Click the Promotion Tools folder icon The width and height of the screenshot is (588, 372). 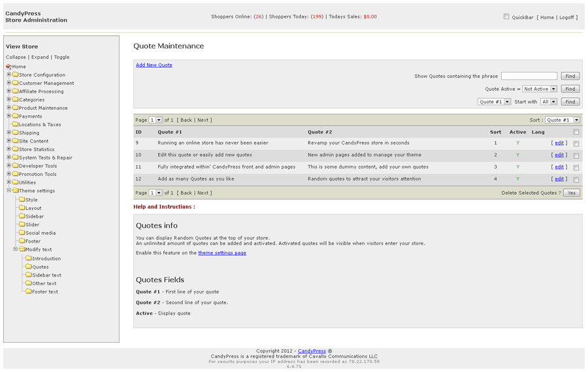[x=16, y=173]
